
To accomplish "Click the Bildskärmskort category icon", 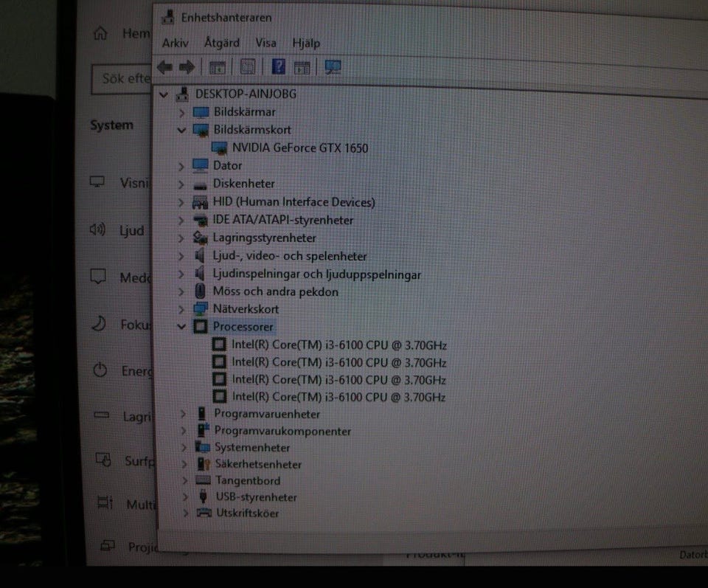I will coord(201,131).
